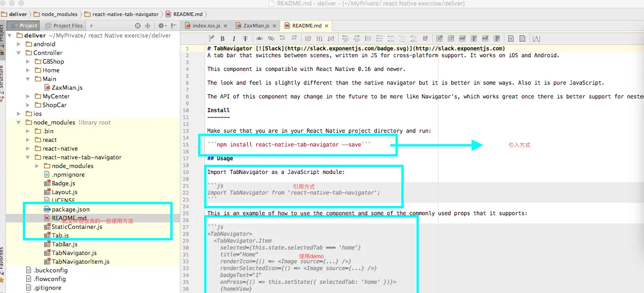Select .flowconfig file in the tree

(x=46, y=279)
